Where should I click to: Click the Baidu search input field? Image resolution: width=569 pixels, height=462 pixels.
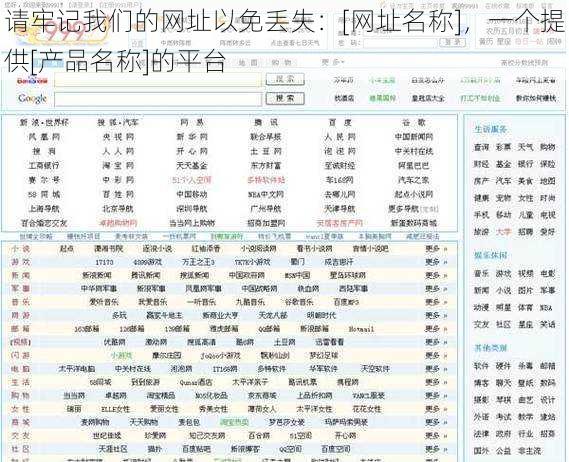(x=158, y=80)
